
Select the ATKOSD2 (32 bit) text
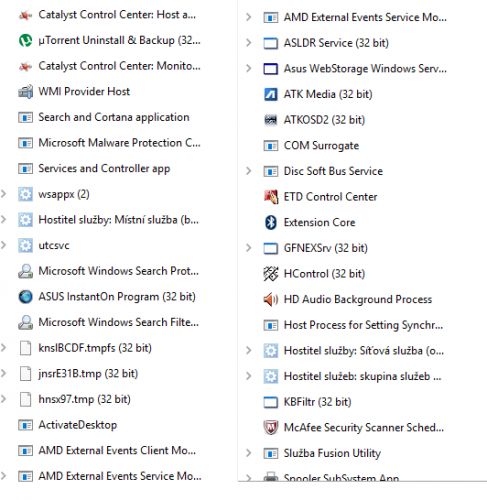coord(324,120)
